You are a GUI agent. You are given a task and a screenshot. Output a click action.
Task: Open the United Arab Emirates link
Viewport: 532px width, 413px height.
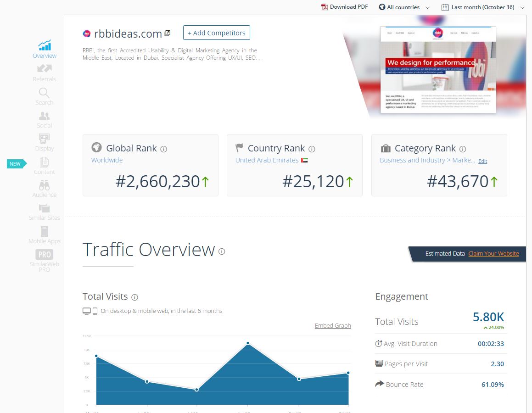click(x=267, y=160)
